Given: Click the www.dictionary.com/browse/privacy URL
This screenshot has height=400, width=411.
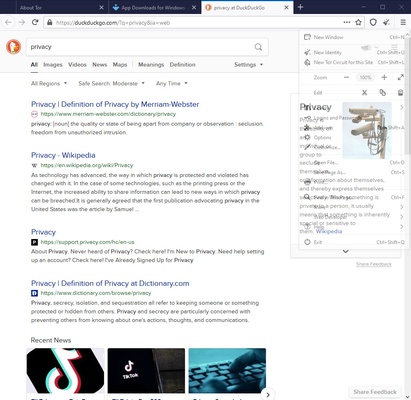Looking at the screenshot, I should [96, 293].
